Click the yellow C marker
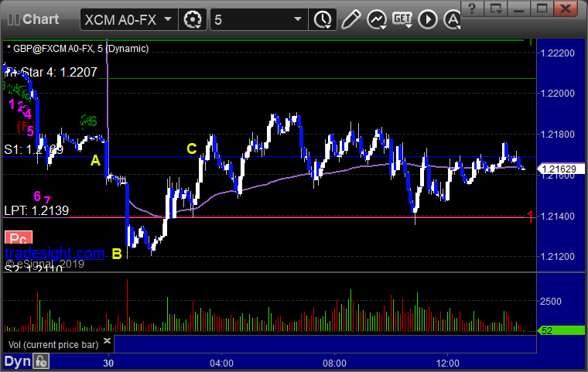The width and height of the screenshot is (588, 372). click(x=192, y=148)
